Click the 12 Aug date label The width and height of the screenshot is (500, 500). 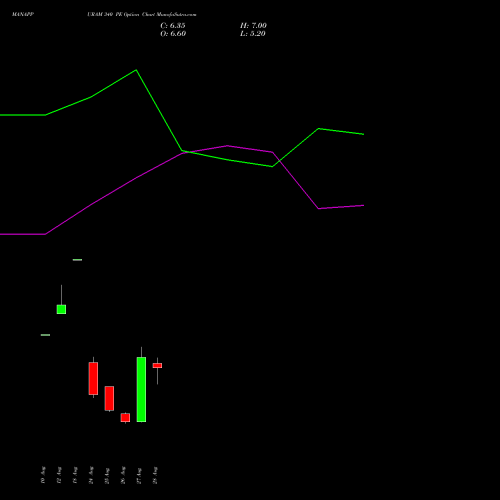coord(59,475)
